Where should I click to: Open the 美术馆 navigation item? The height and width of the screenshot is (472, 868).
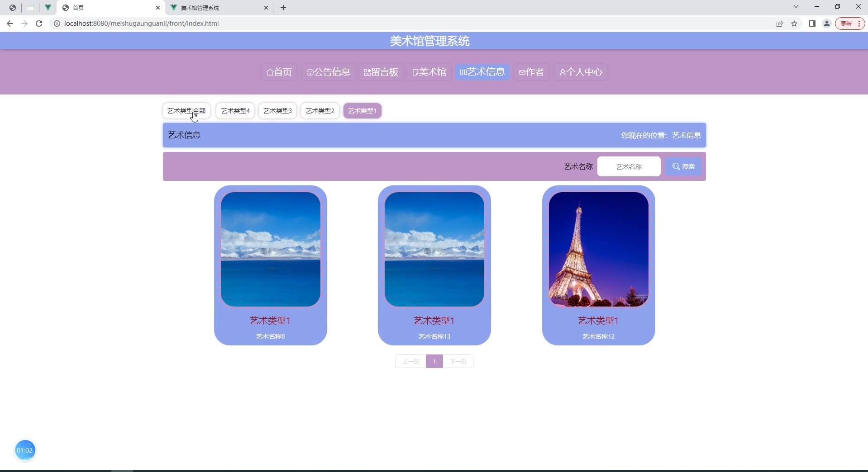pos(429,72)
